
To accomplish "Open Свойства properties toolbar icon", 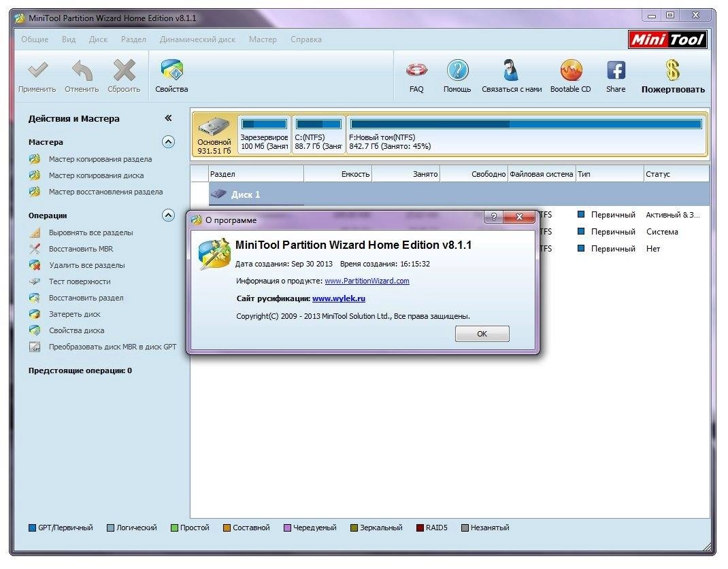I will coord(171,71).
